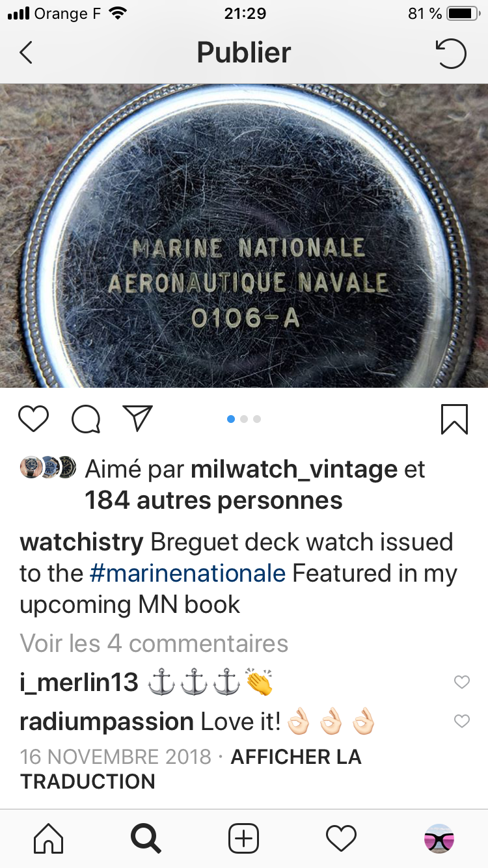This screenshot has width=488, height=868.
Task: Like radiumpassion's comment
Action: [461, 721]
